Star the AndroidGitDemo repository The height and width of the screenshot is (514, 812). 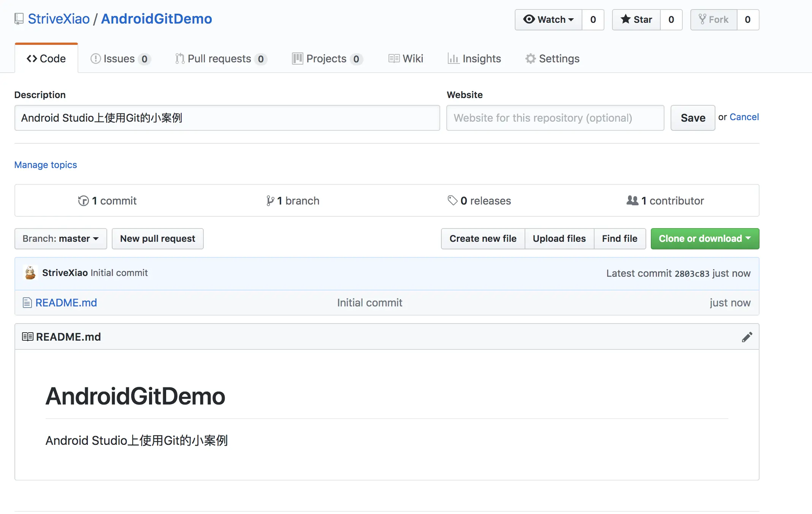pos(636,20)
